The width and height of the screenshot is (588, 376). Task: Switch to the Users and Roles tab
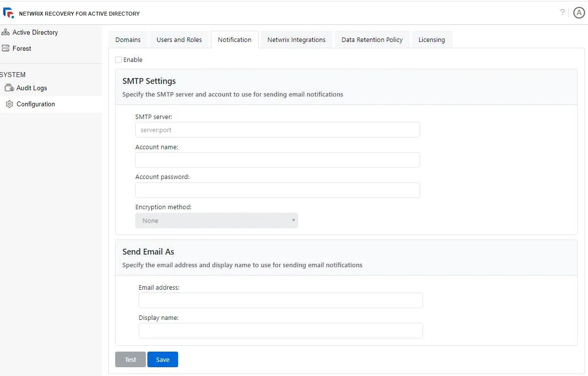coord(179,40)
